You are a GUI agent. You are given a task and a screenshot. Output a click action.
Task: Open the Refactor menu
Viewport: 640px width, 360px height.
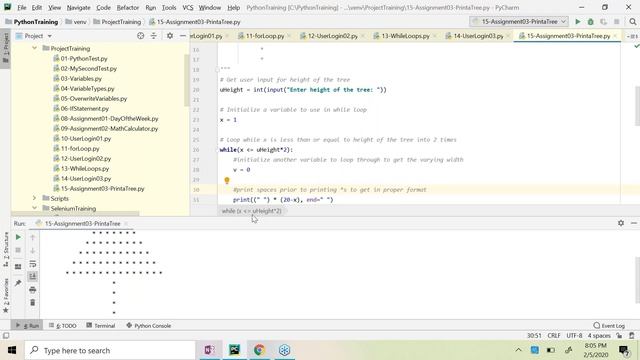[x=128, y=7]
